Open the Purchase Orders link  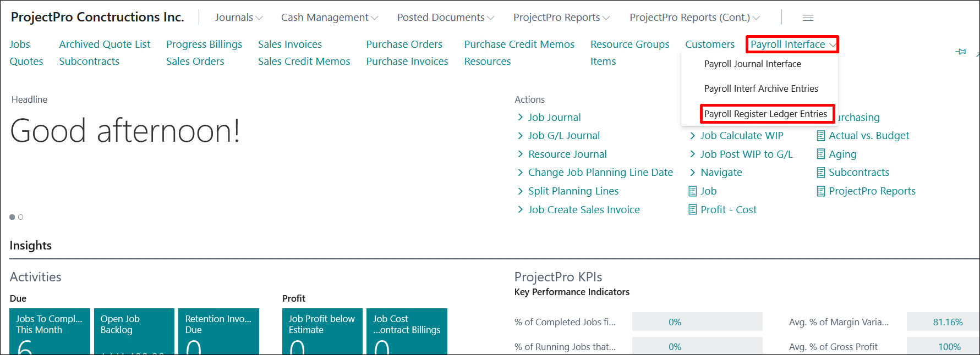click(x=404, y=45)
